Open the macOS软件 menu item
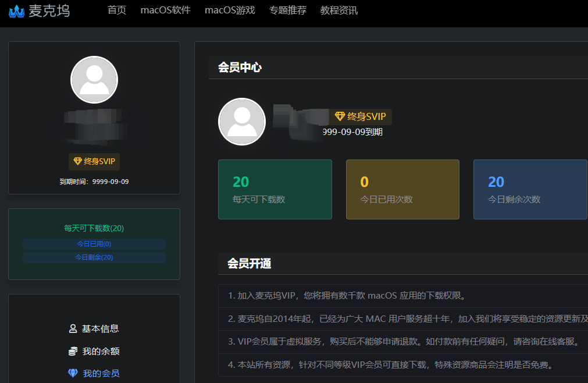The width and height of the screenshot is (588, 383). click(x=165, y=10)
